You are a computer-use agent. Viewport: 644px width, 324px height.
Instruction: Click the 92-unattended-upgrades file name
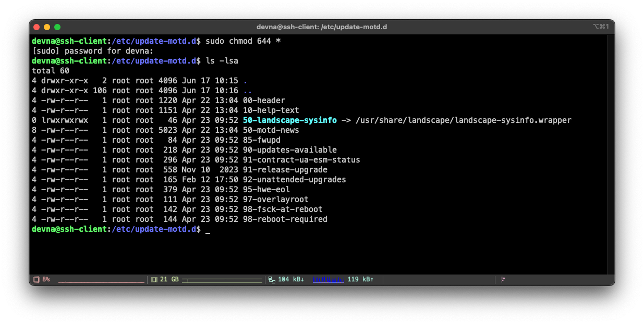pyautogui.click(x=295, y=180)
